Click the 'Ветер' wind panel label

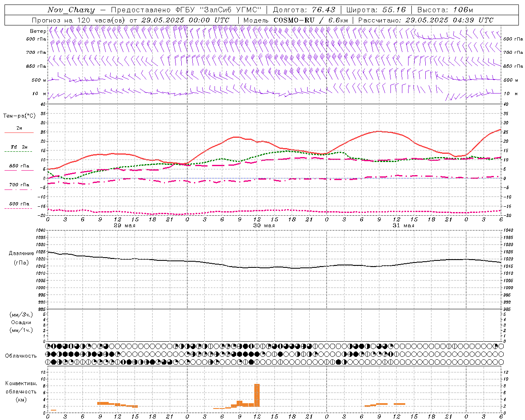[x=38, y=31]
